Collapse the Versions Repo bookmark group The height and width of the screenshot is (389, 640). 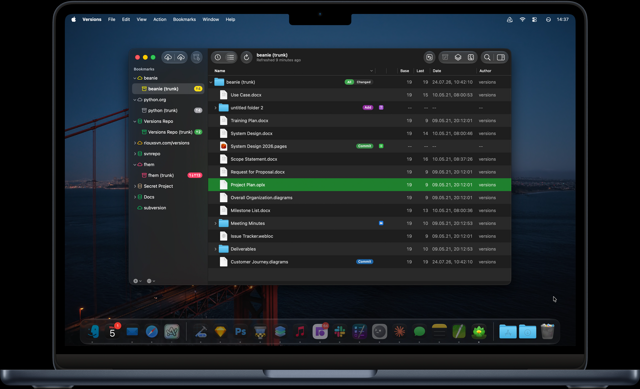point(135,121)
